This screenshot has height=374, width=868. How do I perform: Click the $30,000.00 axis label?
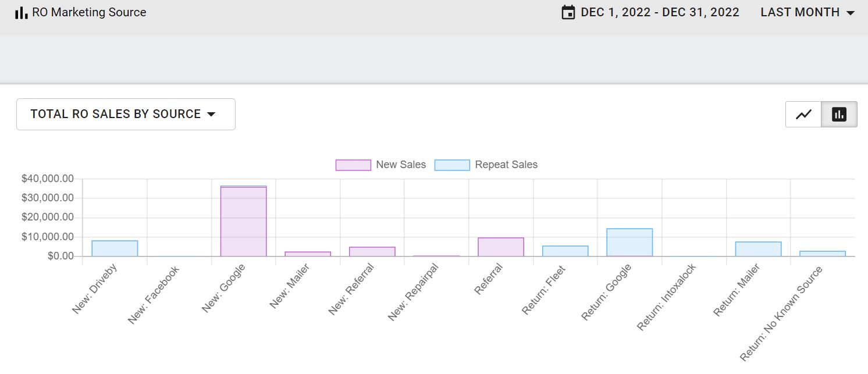click(48, 198)
